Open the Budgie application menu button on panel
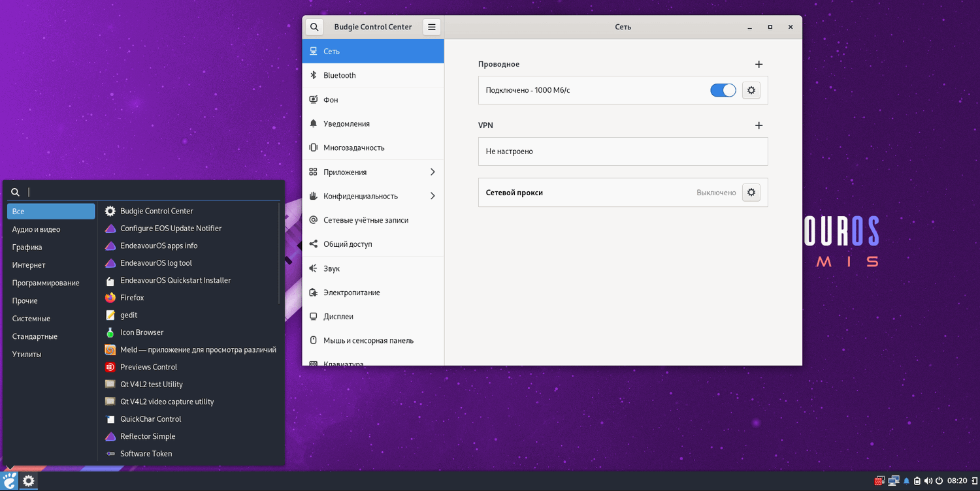 pyautogui.click(x=10, y=481)
